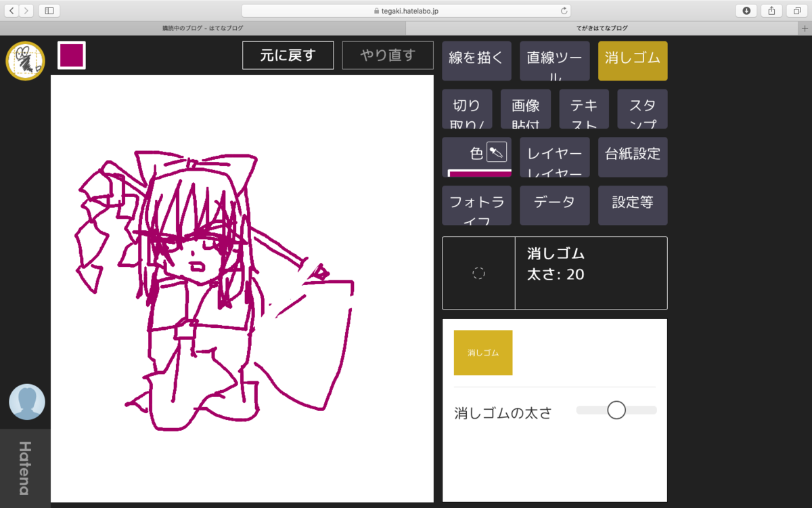Go back with Safari back arrow
The image size is (812, 508).
tap(12, 11)
